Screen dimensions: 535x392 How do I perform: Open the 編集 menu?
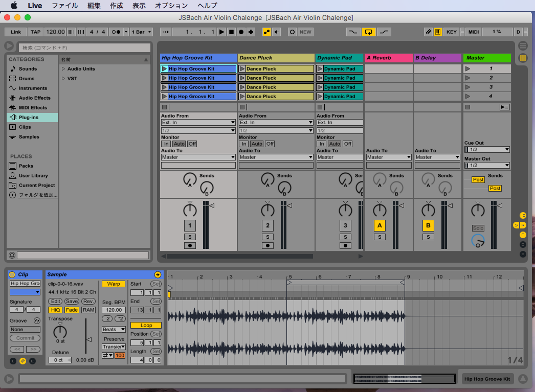click(94, 6)
